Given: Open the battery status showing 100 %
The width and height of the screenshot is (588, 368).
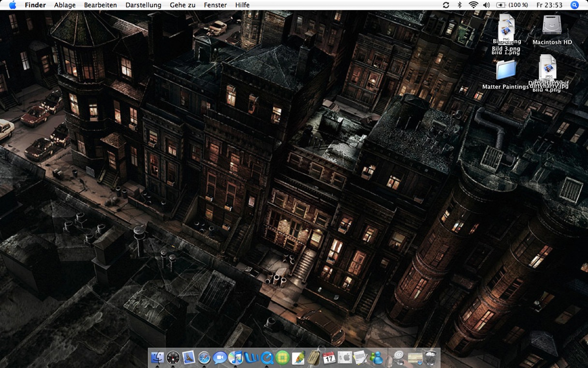Looking at the screenshot, I should 512,5.
